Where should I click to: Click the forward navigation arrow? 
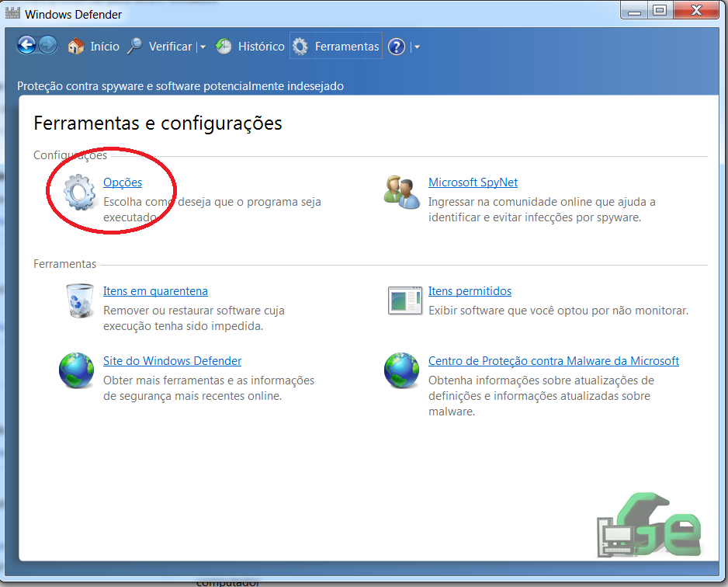click(47, 46)
